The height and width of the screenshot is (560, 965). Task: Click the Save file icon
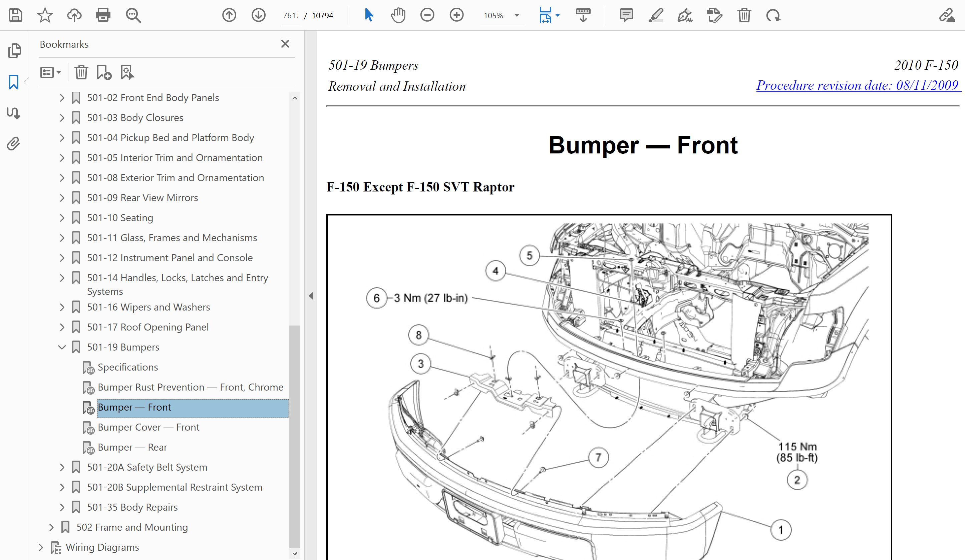pyautogui.click(x=16, y=15)
